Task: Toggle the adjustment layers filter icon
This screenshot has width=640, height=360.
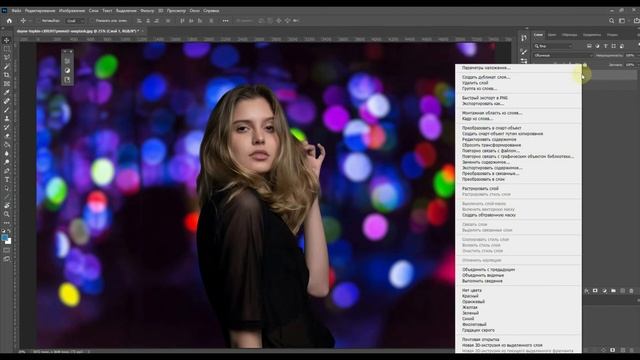Action: 598,46
